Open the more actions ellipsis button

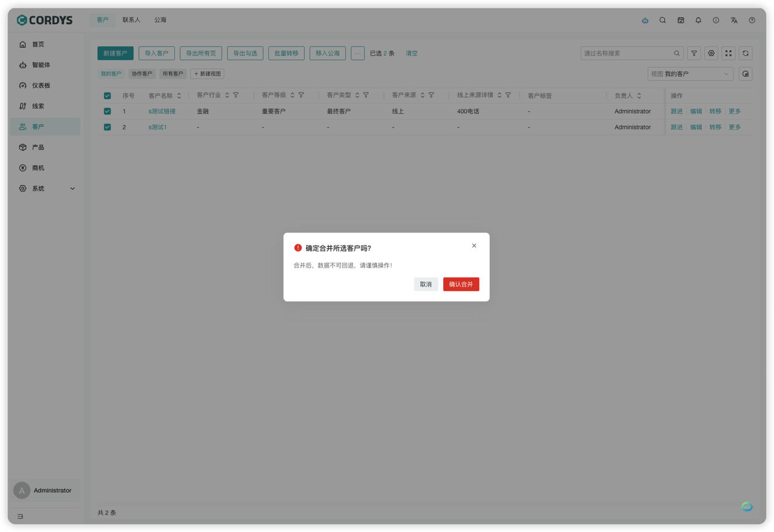pos(357,53)
